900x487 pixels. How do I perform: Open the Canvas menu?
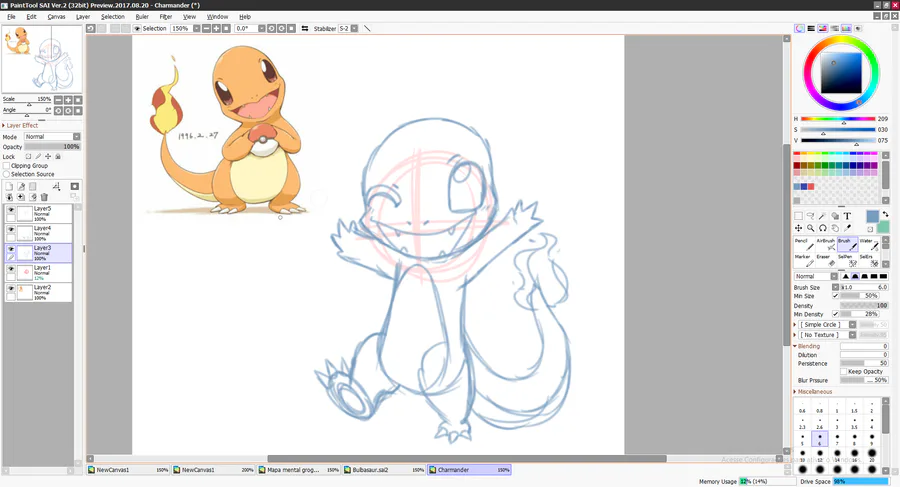56,17
